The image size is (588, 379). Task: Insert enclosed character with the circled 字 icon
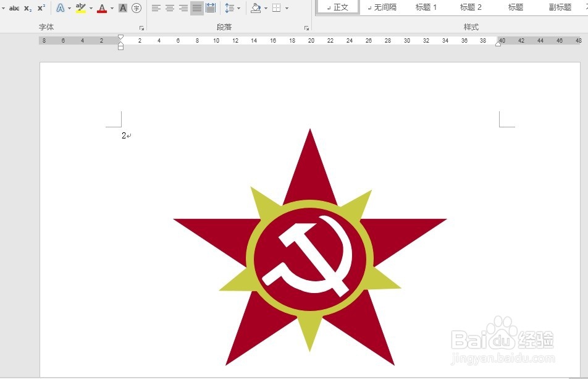(x=136, y=8)
